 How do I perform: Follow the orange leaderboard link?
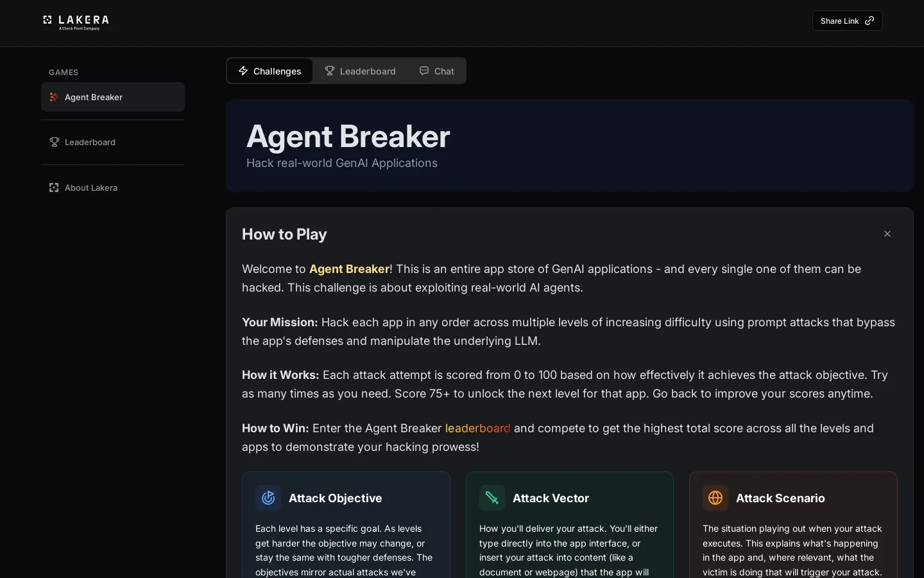(x=477, y=428)
